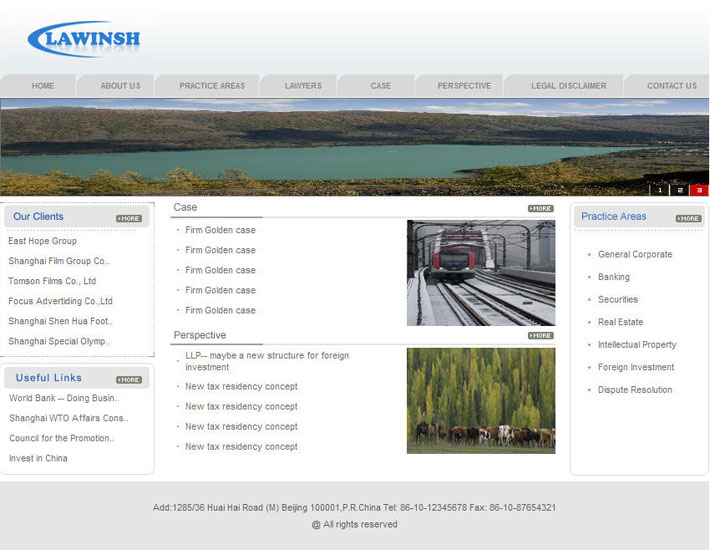Open Real Estate practice area
This screenshot has height=550, width=710.
coord(620,322)
